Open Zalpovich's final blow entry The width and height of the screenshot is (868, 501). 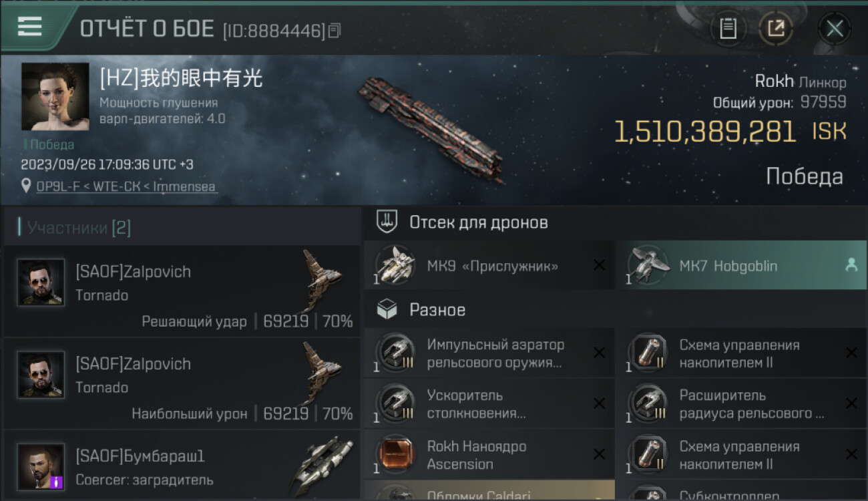(x=182, y=292)
